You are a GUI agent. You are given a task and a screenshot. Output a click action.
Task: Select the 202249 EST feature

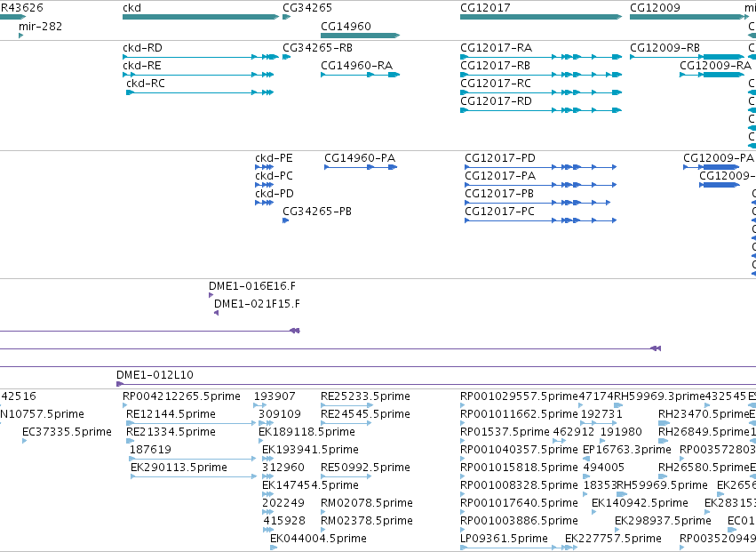(x=268, y=512)
